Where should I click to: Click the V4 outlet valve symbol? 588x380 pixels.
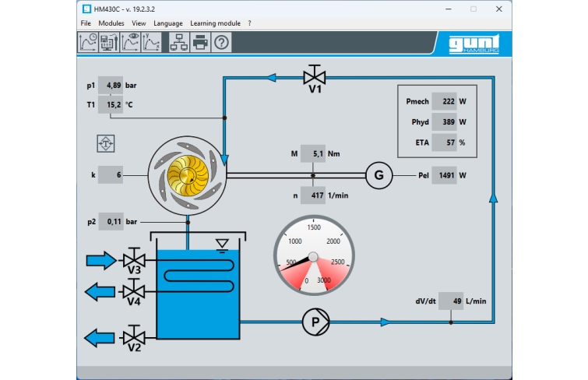pyautogui.click(x=134, y=288)
